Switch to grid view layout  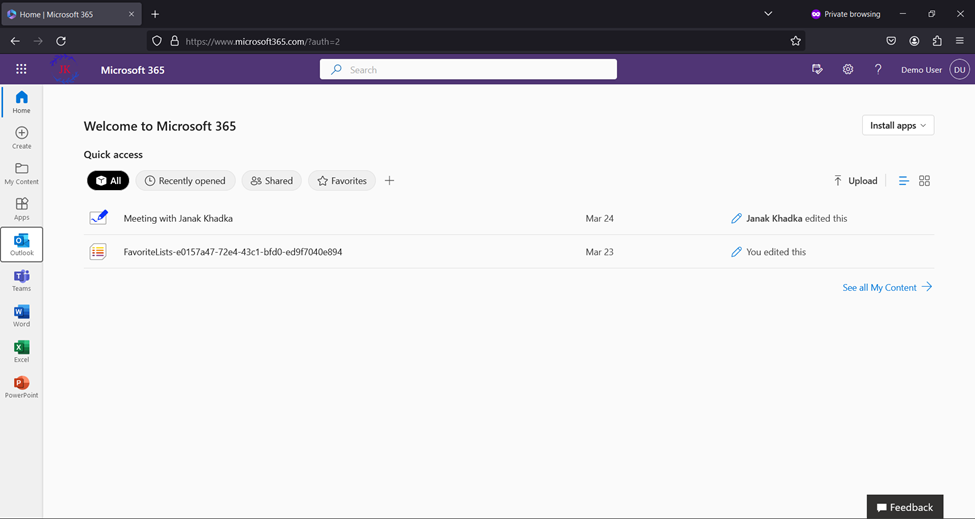coord(925,181)
